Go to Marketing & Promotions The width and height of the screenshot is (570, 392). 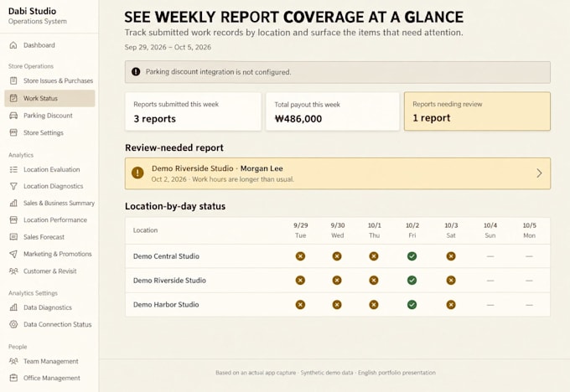pyautogui.click(x=49, y=254)
